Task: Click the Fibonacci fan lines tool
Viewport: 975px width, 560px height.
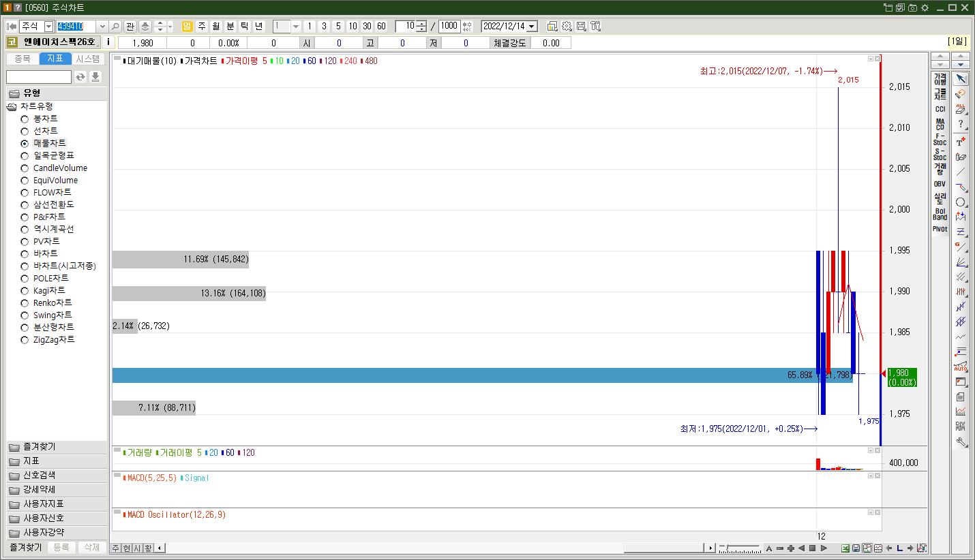Action: point(961,262)
